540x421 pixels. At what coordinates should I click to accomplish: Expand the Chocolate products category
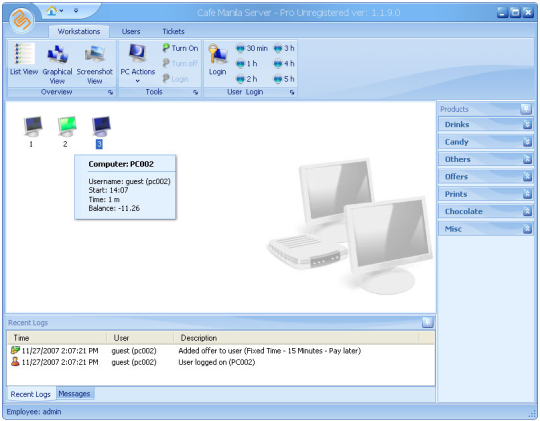tap(527, 211)
